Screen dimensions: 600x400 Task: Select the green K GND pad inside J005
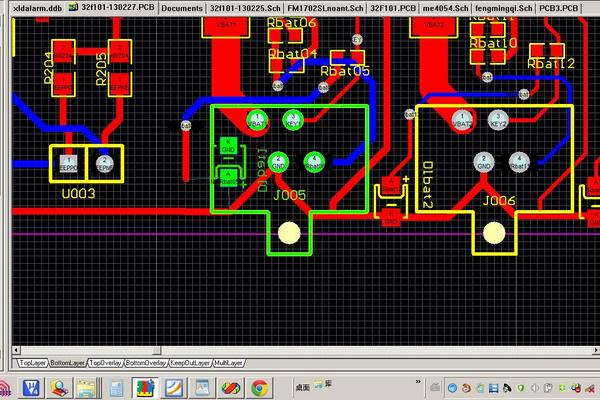[x=228, y=146]
